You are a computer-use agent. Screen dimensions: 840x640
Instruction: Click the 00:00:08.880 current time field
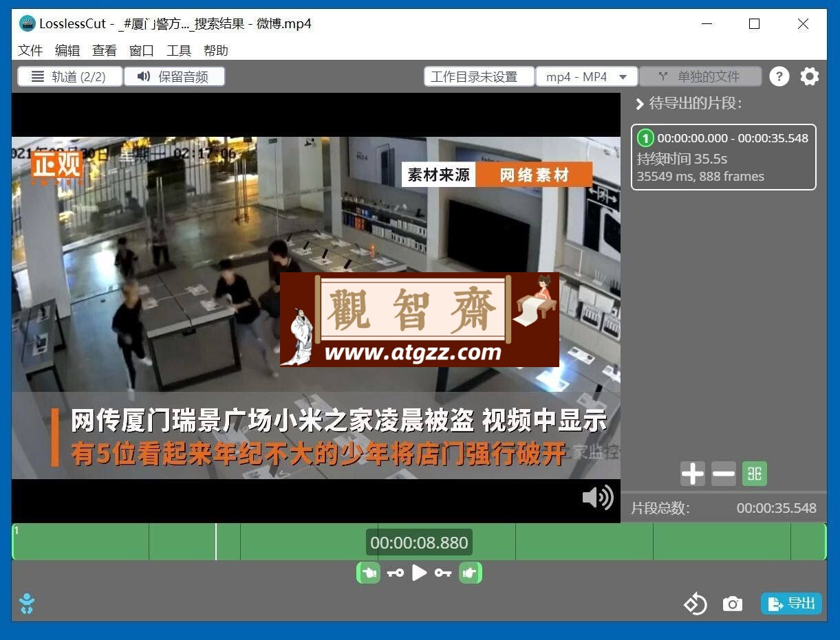click(419, 542)
